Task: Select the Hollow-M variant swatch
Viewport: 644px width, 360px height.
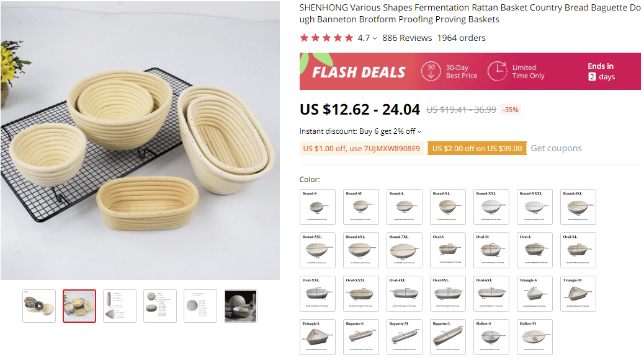Action: [534, 336]
